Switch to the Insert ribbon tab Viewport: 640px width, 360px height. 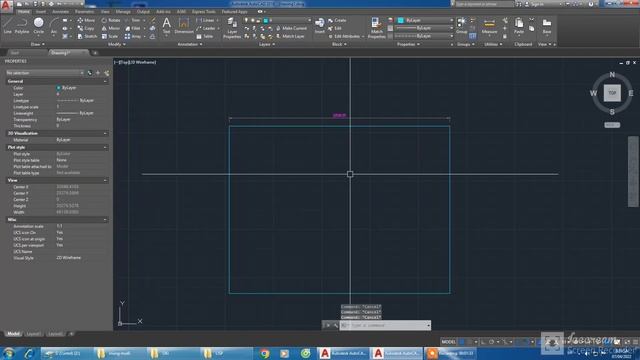pos(41,12)
